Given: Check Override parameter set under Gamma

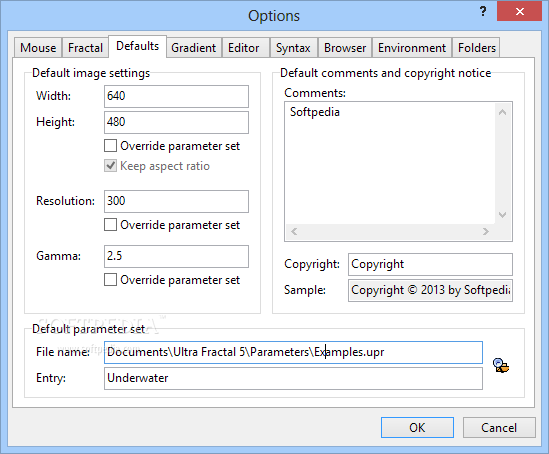Looking at the screenshot, I should point(111,280).
